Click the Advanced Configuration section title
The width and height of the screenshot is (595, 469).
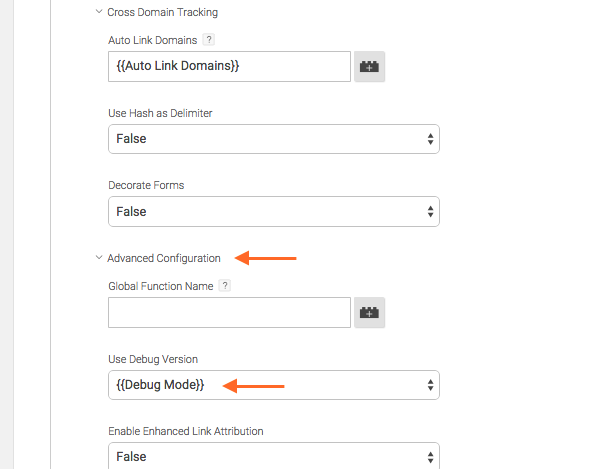(164, 258)
